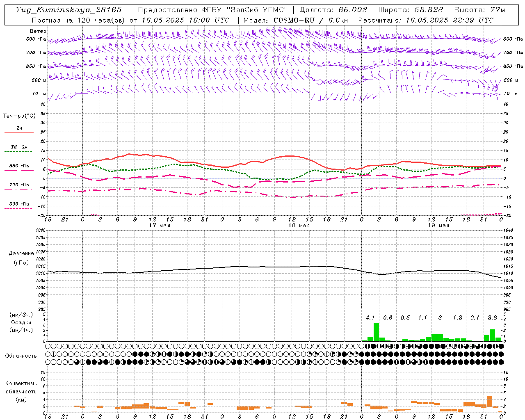The image size is (525, 420).
Task: Click the Давление pressure panel label
Action: [21, 253]
